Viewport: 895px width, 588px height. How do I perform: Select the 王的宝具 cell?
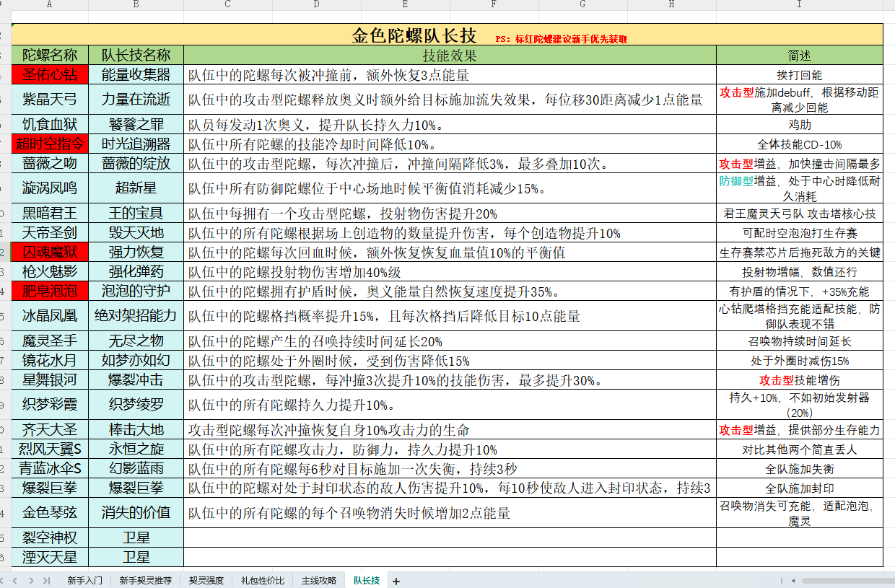136,214
